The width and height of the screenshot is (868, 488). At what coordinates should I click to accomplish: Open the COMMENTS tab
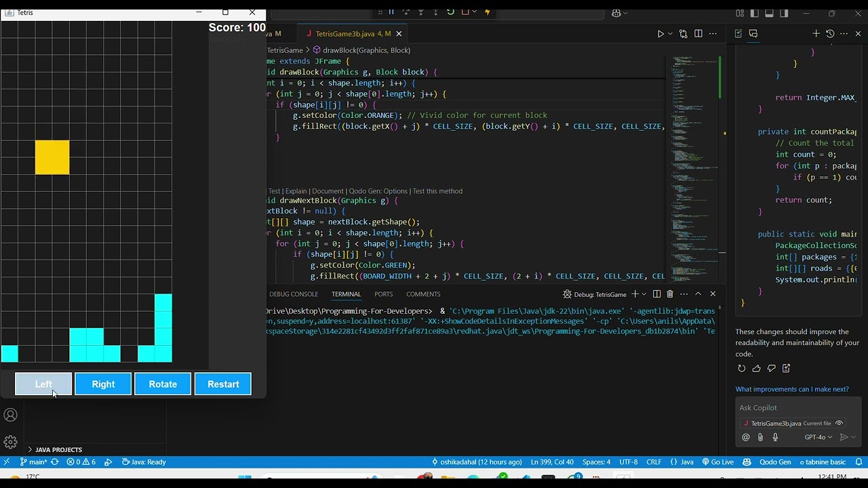[x=423, y=294]
